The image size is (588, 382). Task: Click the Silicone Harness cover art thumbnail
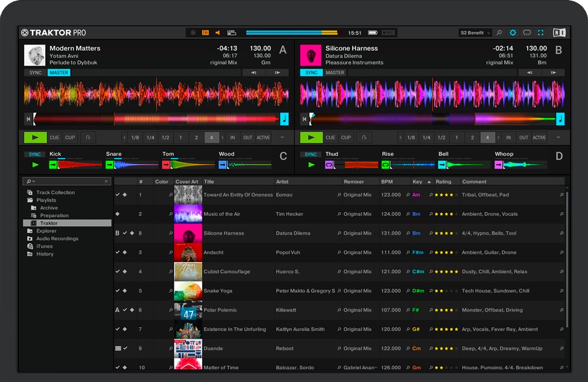(x=188, y=233)
